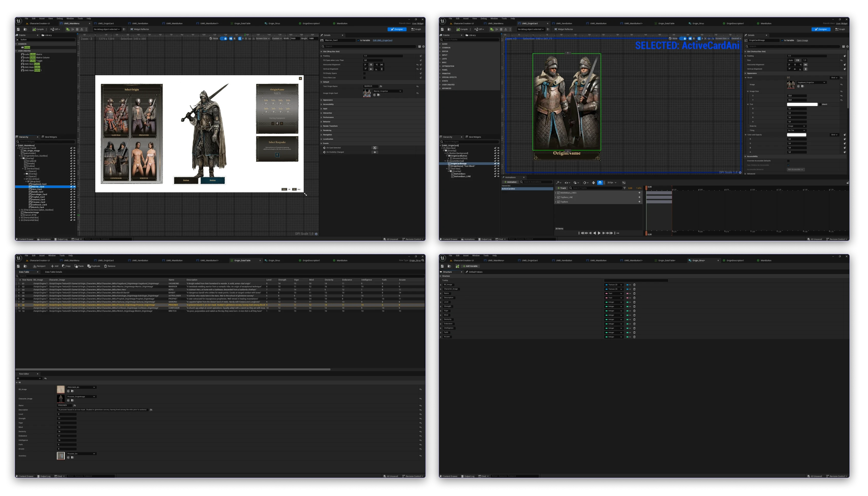Image resolution: width=868 pixels, height=496 pixels.
Task: Tick Override Accessible Defaults checkbox
Action: pyautogui.click(x=788, y=161)
